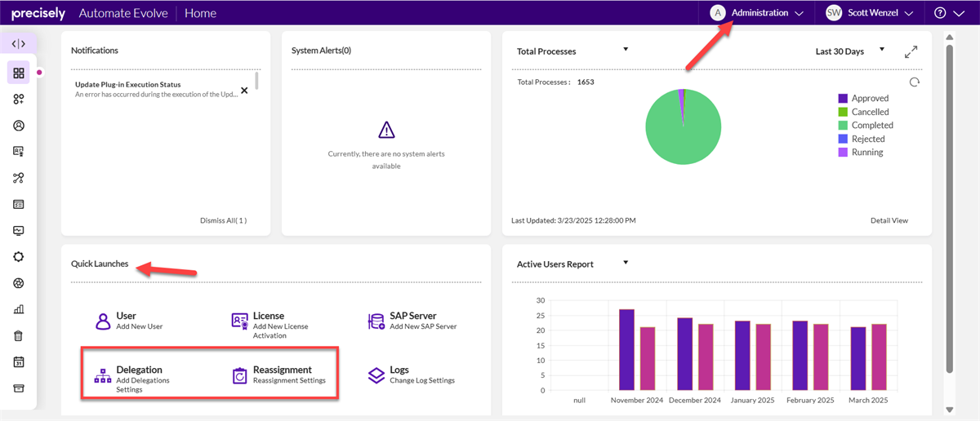Click the help question mark icon
Image resolution: width=980 pixels, height=421 pixels.
[x=940, y=13]
